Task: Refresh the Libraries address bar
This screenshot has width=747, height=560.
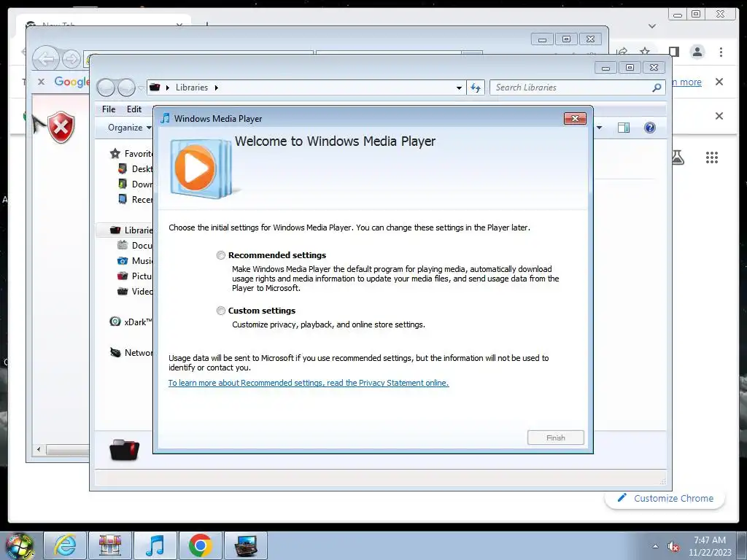Action: (x=476, y=87)
